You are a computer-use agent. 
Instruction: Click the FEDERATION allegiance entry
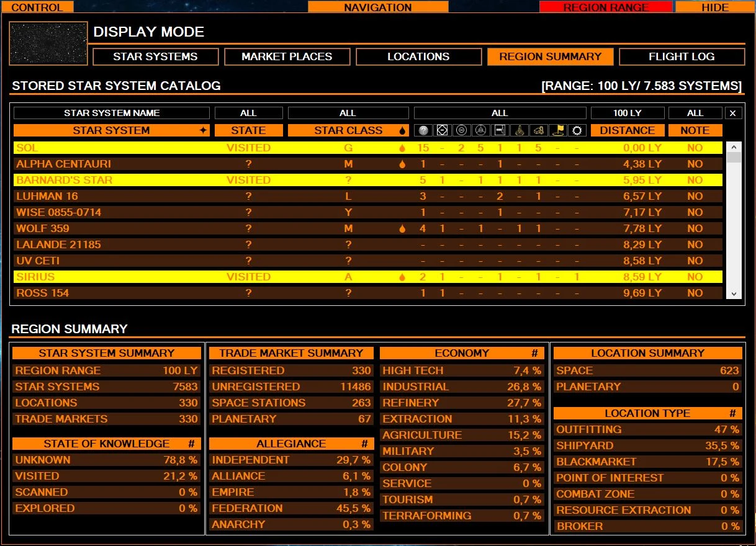coord(291,508)
